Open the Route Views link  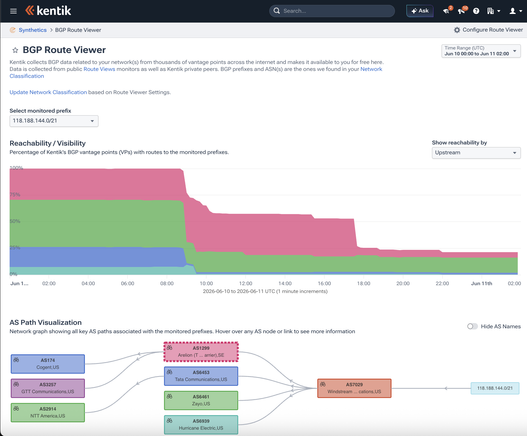click(99, 69)
